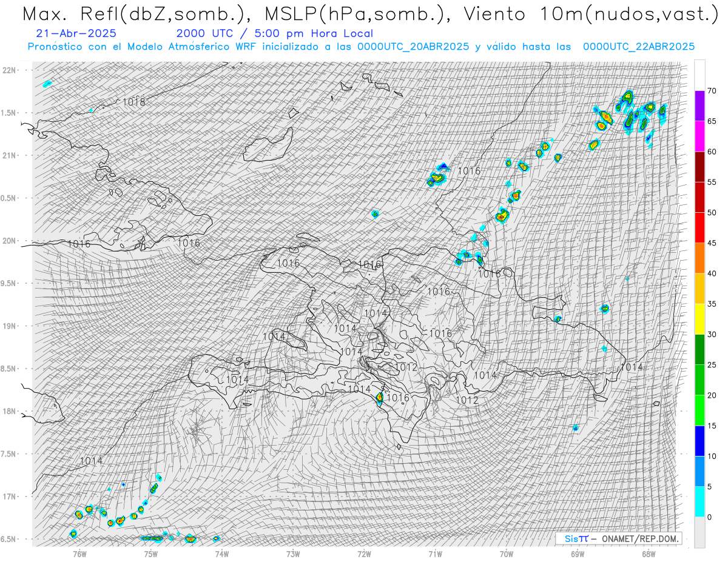
Task: Click the '70W' longitude axis label
Action: pyautogui.click(x=507, y=554)
